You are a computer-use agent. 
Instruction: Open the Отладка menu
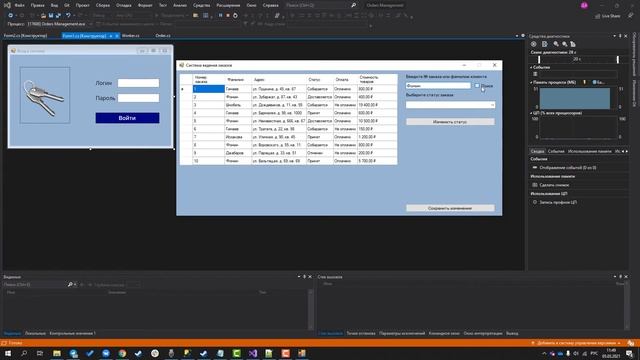(x=124, y=5)
